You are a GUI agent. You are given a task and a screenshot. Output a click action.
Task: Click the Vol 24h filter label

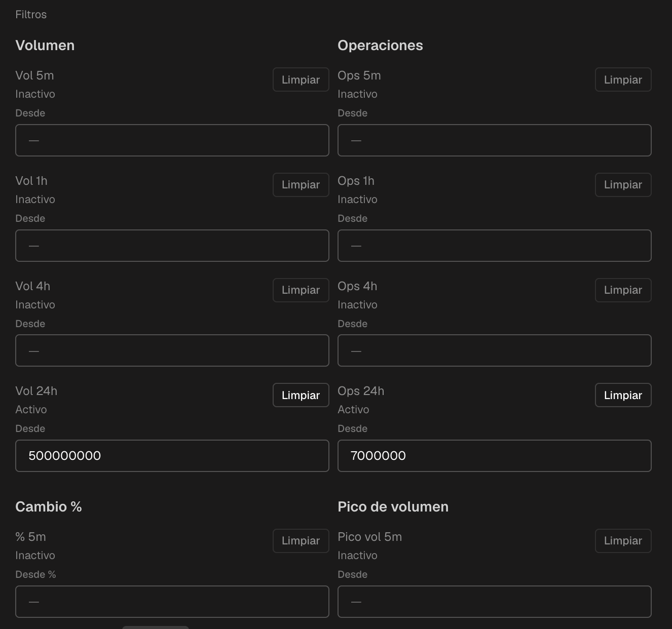tap(36, 391)
